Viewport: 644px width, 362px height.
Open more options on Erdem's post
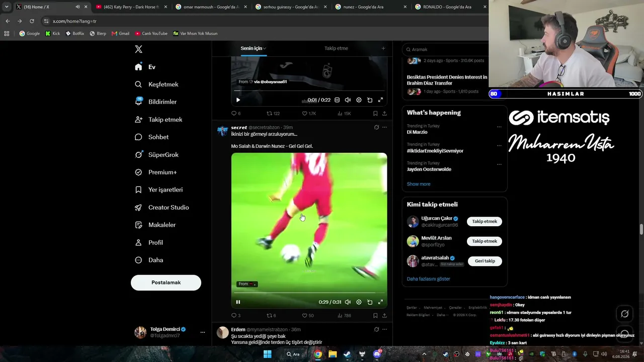(384, 329)
